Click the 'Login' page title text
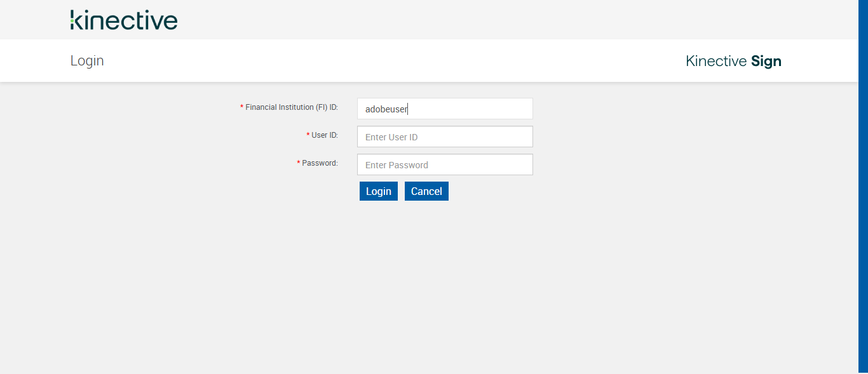The width and height of the screenshot is (868, 374). (87, 61)
